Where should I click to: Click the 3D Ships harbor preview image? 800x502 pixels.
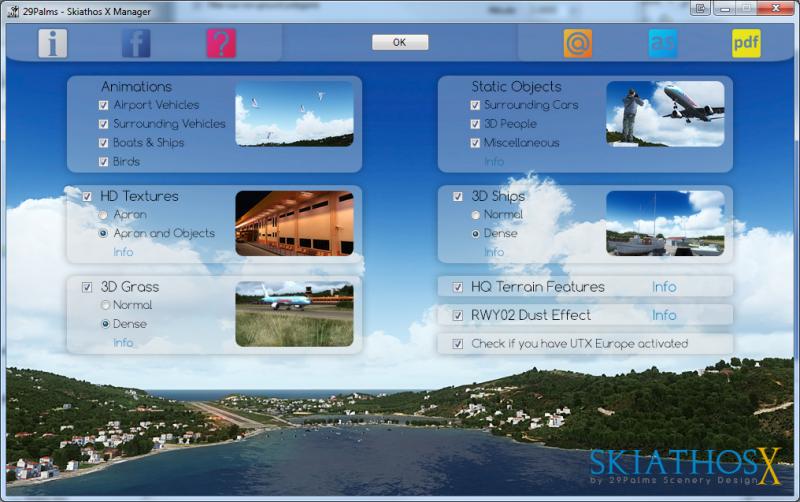tap(665, 223)
